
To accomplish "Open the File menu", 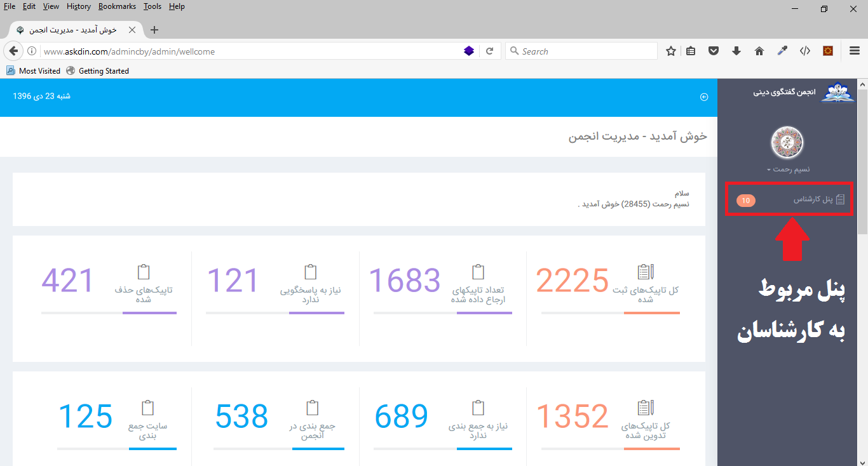I will pyautogui.click(x=10, y=6).
